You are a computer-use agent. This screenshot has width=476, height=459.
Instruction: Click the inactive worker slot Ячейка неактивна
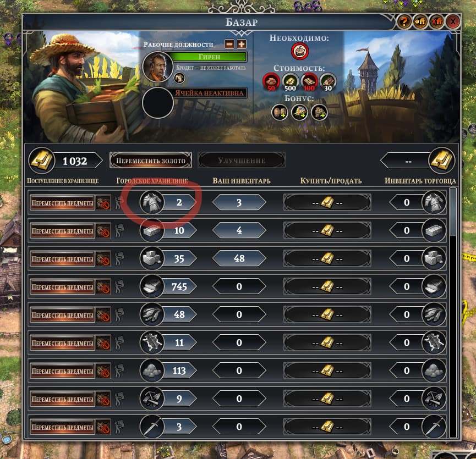[210, 93]
